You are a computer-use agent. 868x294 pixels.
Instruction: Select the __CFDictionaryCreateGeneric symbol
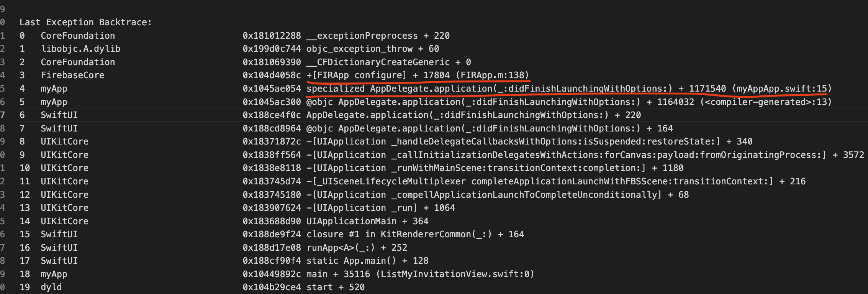tap(378, 62)
